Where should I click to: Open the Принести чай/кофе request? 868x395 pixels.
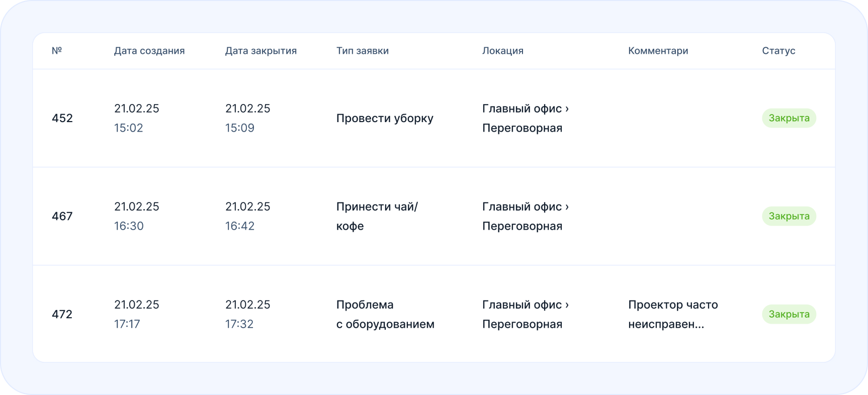pos(377,216)
